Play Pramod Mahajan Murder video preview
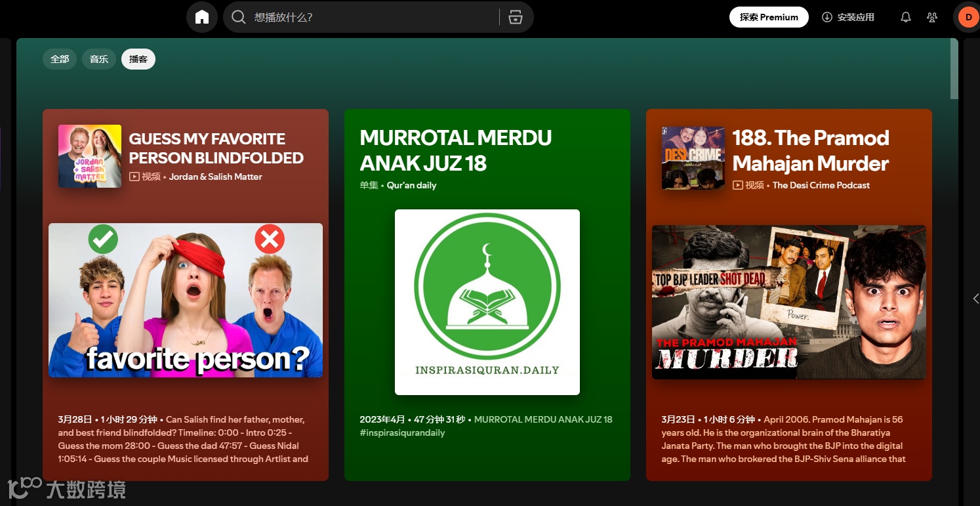The image size is (980, 506). (x=789, y=302)
